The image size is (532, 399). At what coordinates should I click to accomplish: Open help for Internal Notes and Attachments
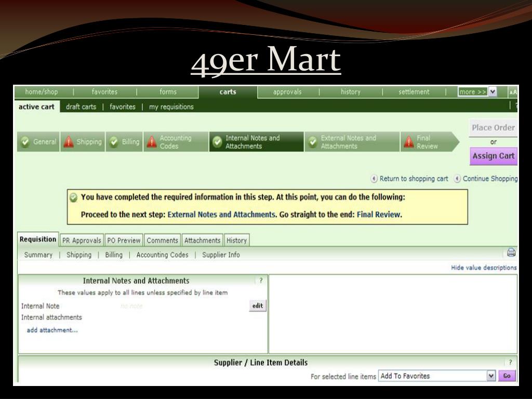(x=261, y=281)
